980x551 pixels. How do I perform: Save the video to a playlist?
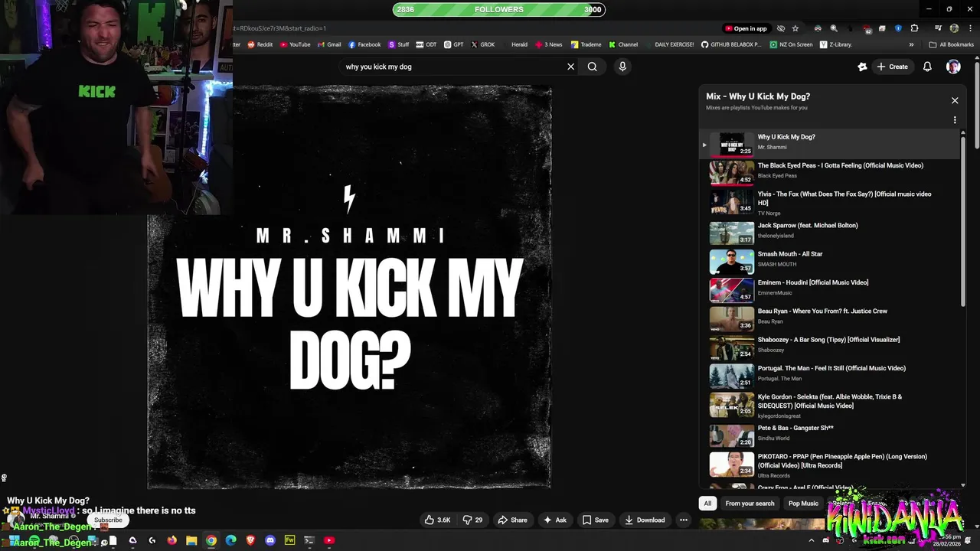tap(595, 520)
